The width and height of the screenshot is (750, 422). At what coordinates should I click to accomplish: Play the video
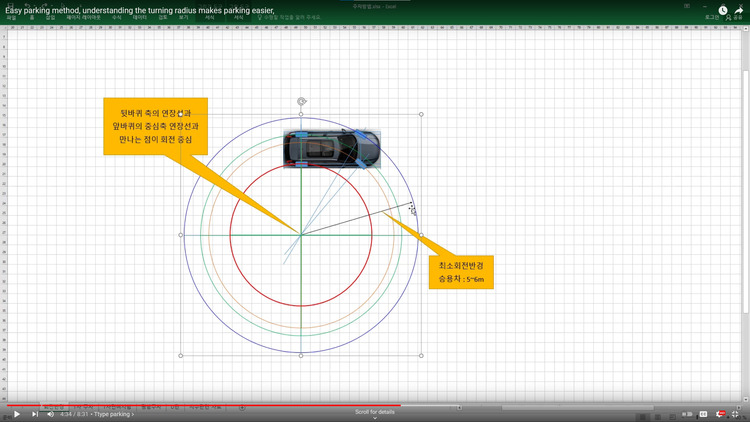click(x=17, y=414)
